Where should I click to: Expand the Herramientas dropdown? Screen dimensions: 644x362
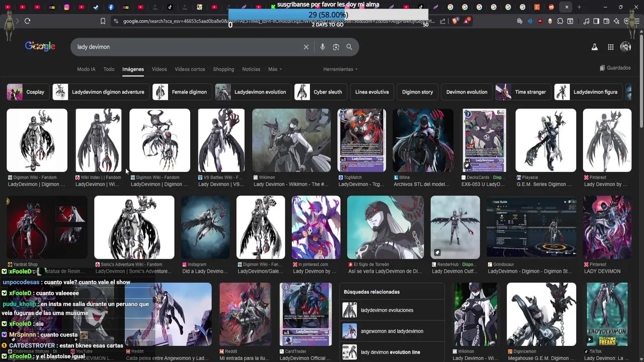341,69
